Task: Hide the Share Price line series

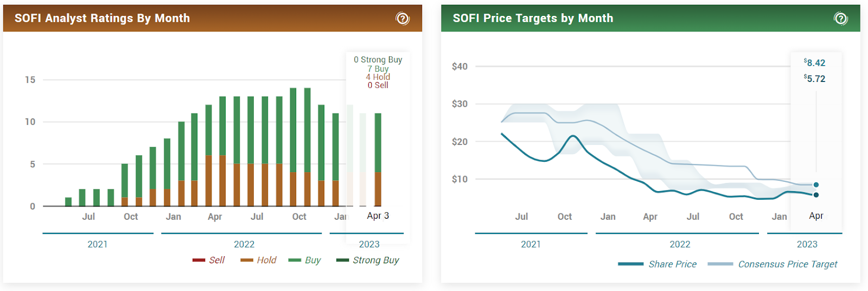Action: 658,264
